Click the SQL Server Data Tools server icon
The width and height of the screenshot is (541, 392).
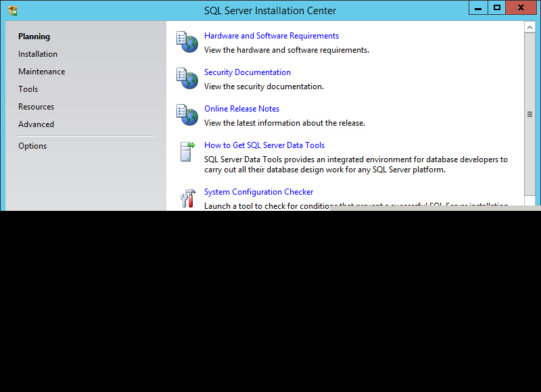(187, 151)
